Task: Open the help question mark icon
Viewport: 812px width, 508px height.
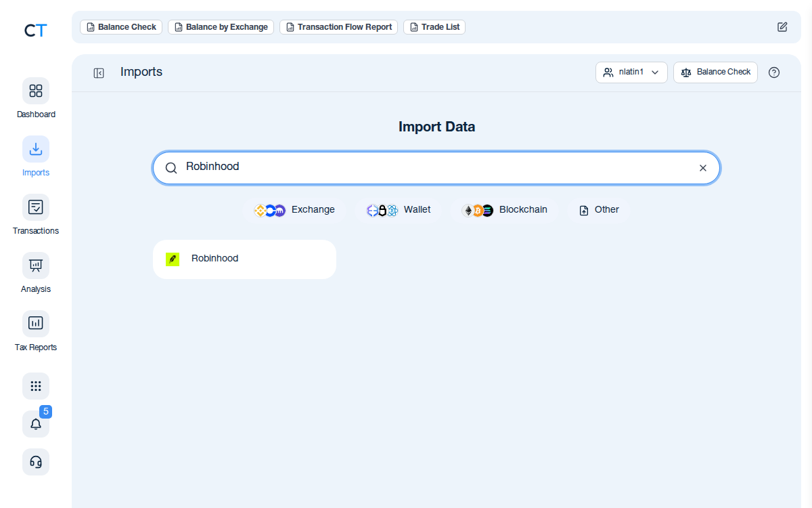Action: (774, 72)
